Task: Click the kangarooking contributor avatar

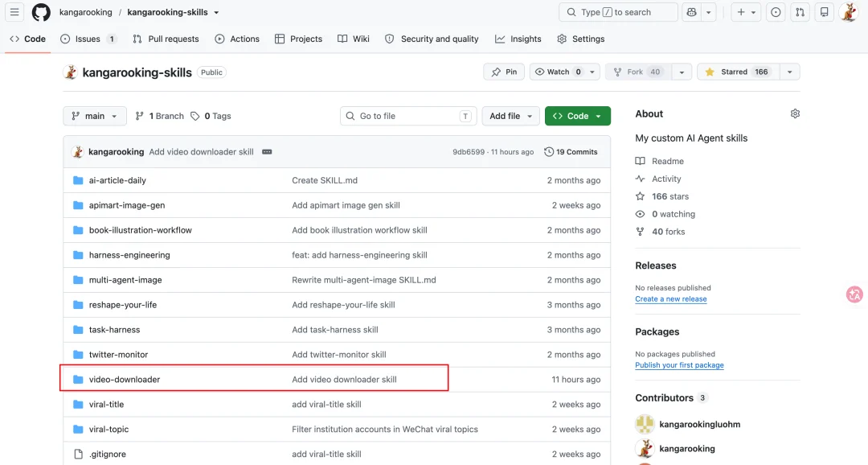Action: coord(645,448)
